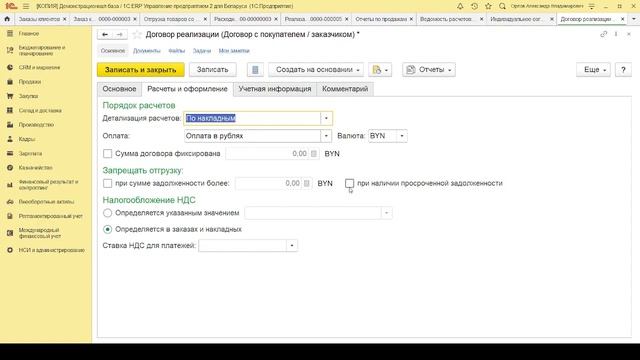Toggle Сумма договора фиксирована checkbox

click(x=107, y=153)
